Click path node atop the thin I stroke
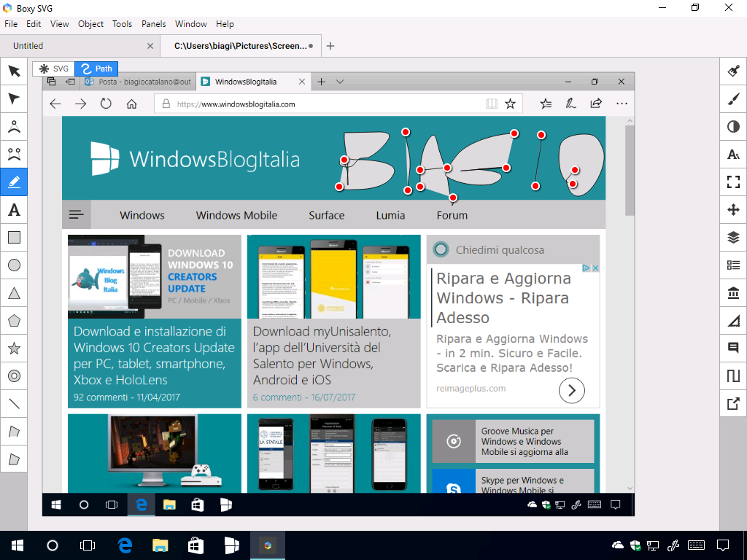747x560 pixels. tap(541, 135)
